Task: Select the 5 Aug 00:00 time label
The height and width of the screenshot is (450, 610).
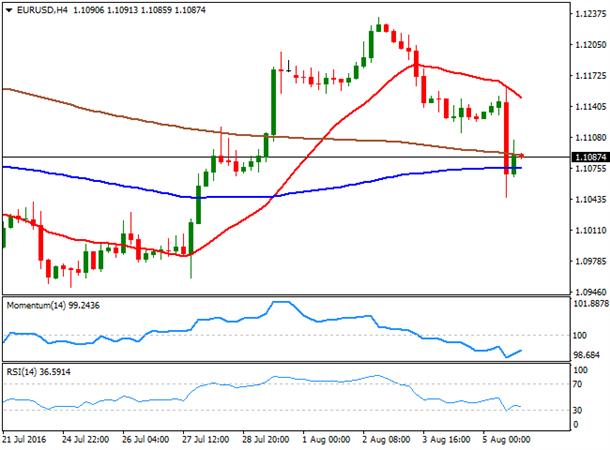Action: (507, 440)
